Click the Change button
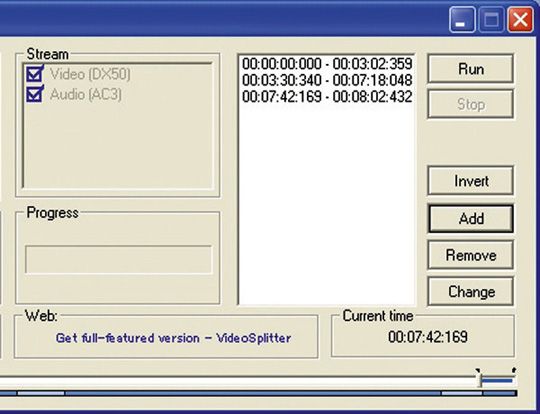 tap(470, 292)
